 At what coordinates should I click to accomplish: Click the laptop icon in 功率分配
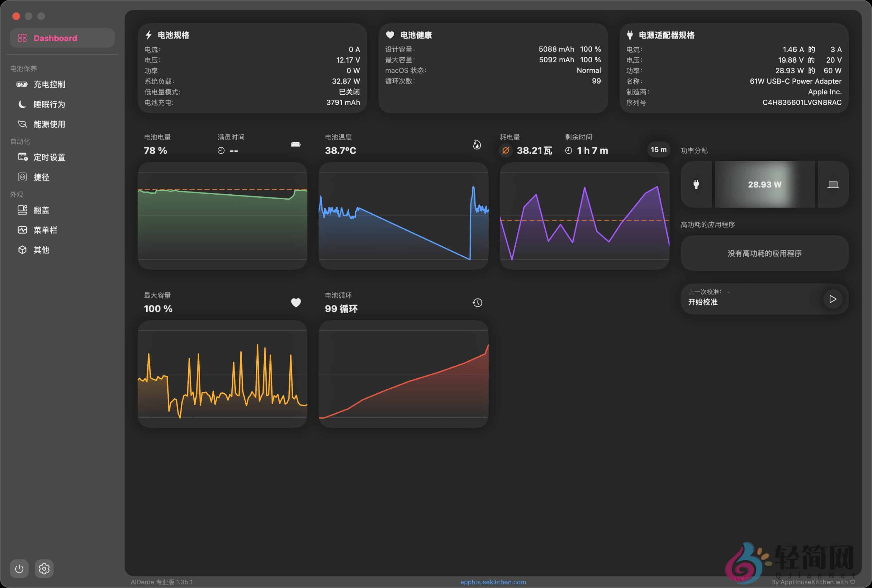pyautogui.click(x=833, y=184)
